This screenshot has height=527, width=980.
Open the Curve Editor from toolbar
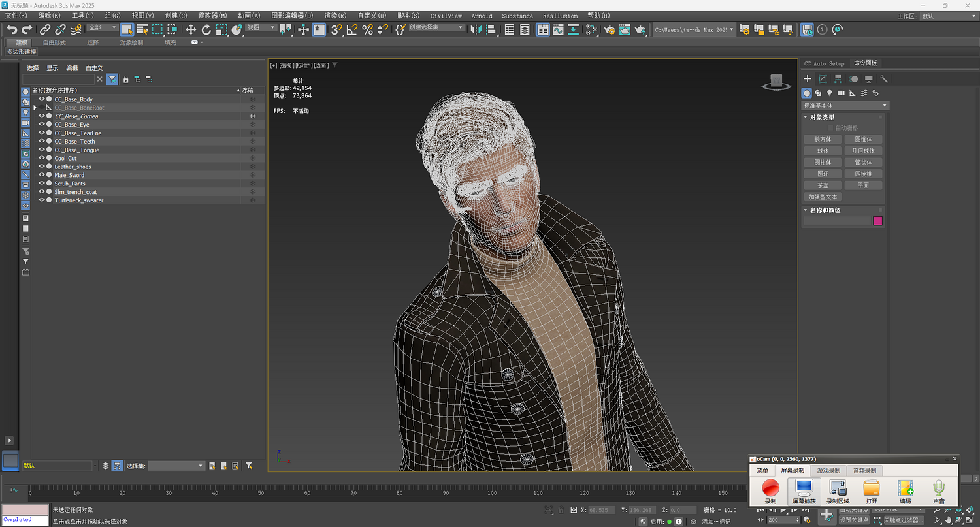[x=558, y=29]
